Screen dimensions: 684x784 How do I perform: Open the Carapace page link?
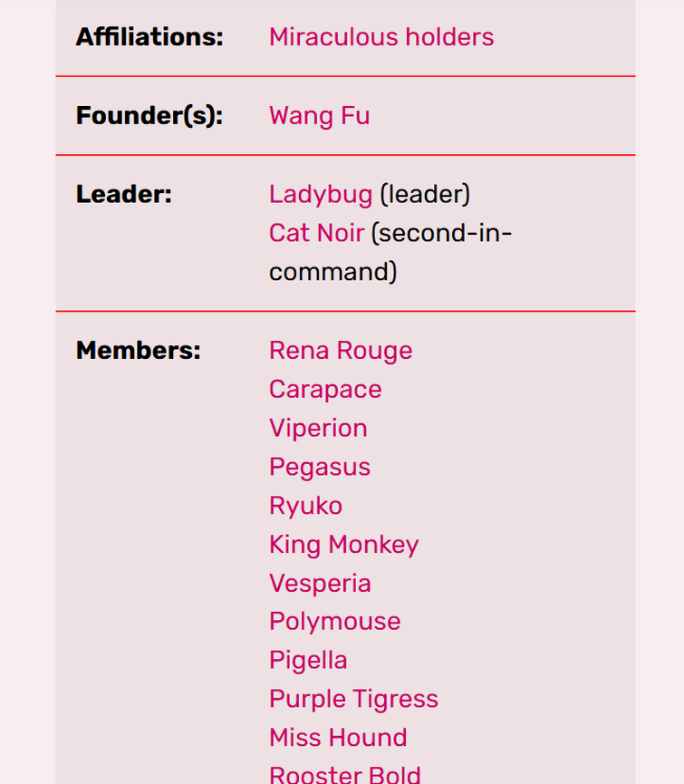point(325,390)
